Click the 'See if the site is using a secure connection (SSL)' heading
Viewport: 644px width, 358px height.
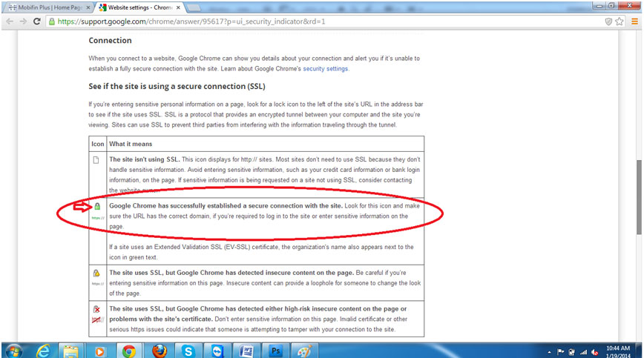click(177, 86)
